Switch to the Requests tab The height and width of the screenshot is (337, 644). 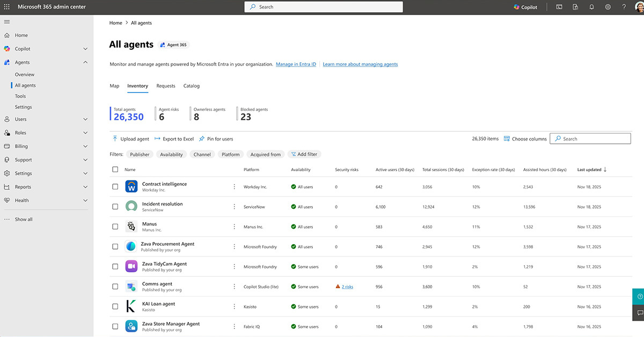click(x=166, y=86)
